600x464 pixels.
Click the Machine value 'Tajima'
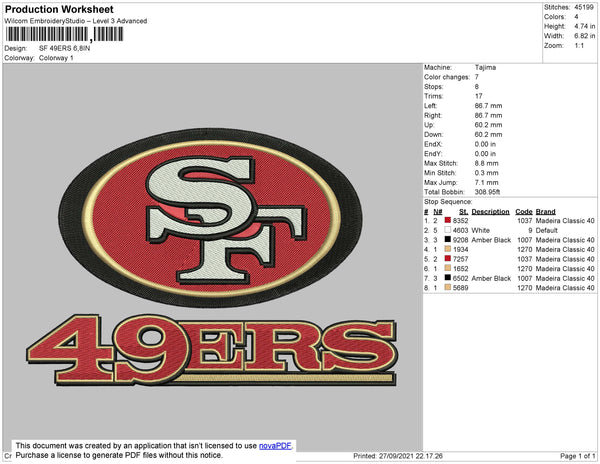click(x=485, y=67)
